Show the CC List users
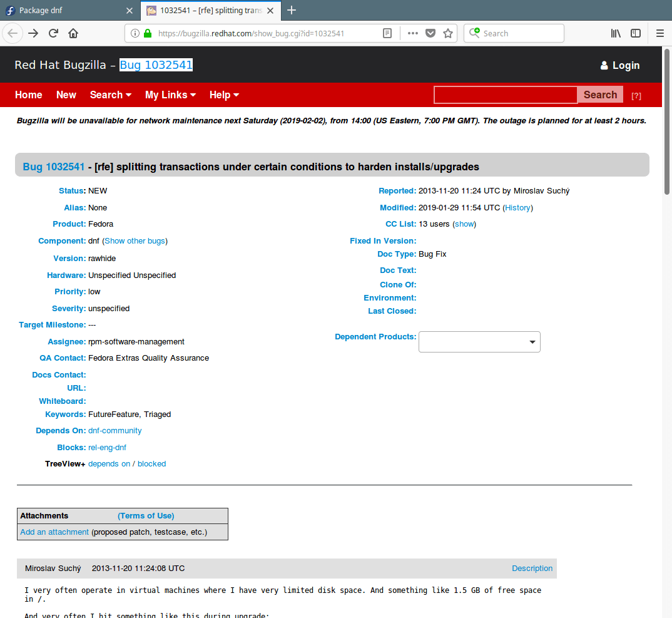The width and height of the screenshot is (672, 618). click(464, 224)
